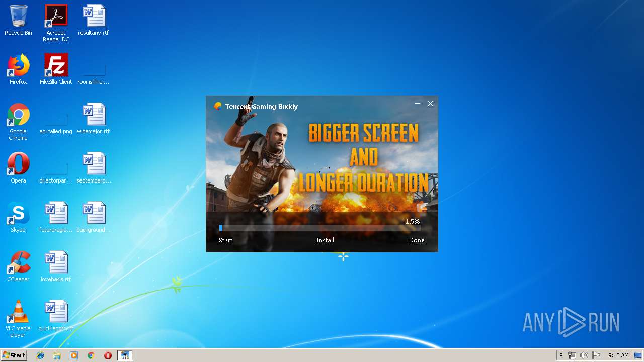Open Windows Explorer from taskbar

pyautogui.click(x=57, y=355)
